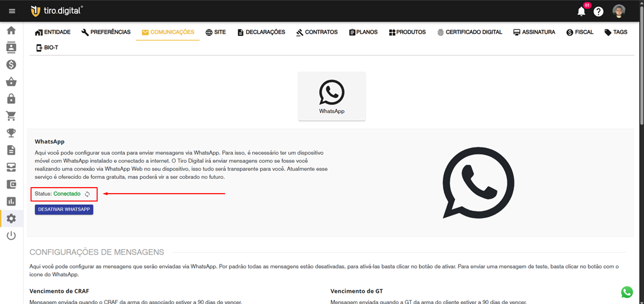The width and height of the screenshot is (644, 304).
Task: Open the floating green WhatsApp chat button
Action: [627, 292]
